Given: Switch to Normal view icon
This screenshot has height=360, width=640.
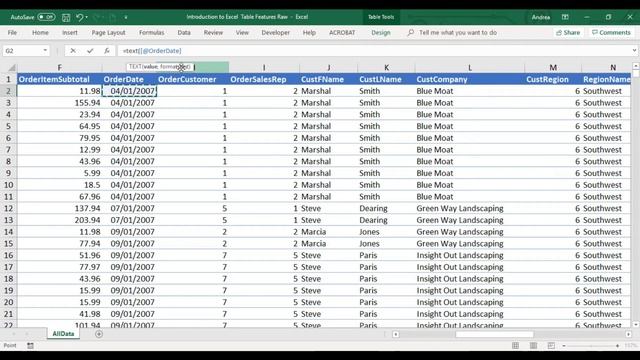Looking at the screenshot, I should click(516, 346).
